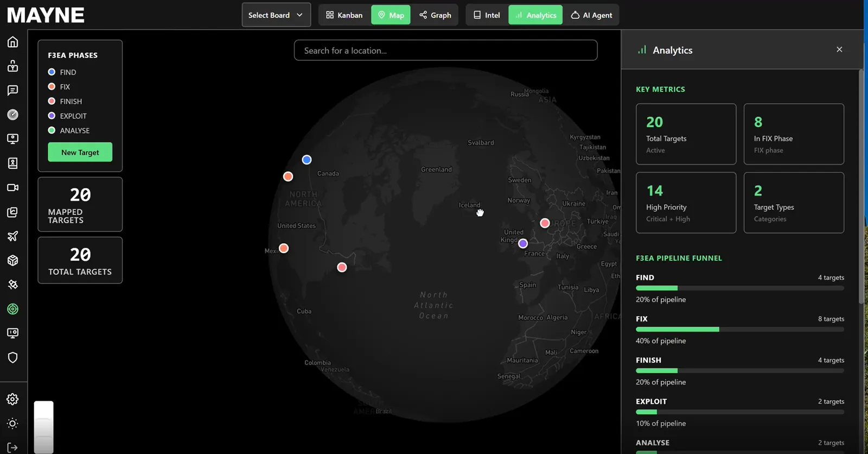Close the Analytics panel
Viewport: 868px width, 454px height.
point(839,49)
